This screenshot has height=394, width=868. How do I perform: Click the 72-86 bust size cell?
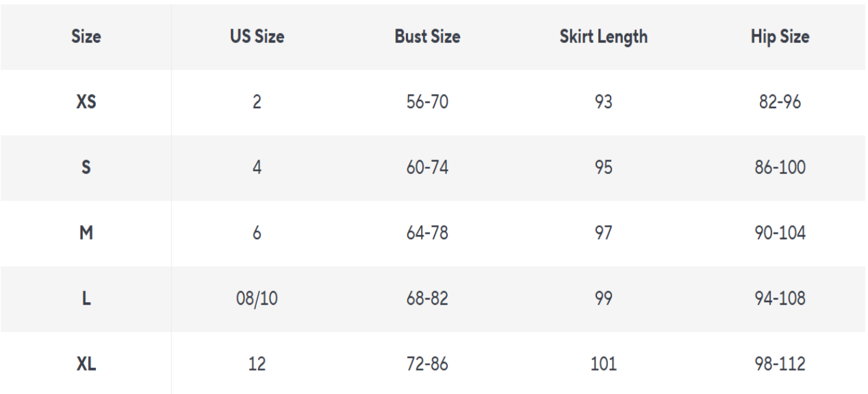(427, 363)
